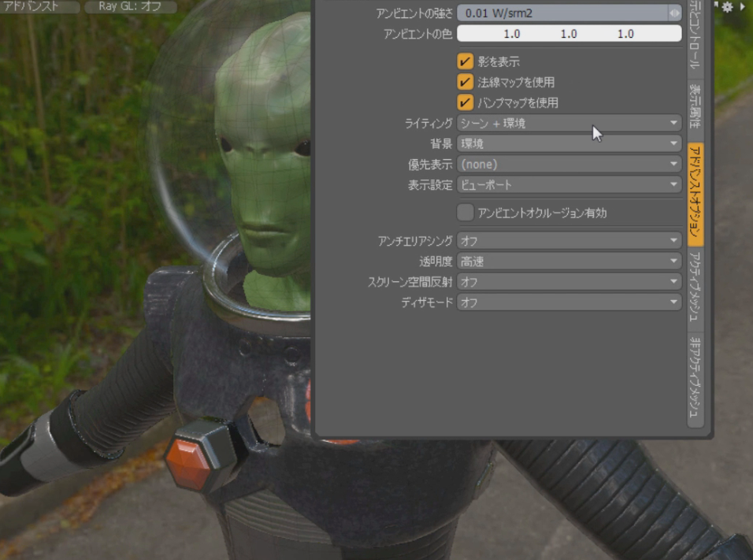Open the スクリーン空間反射 dropdown
The height and width of the screenshot is (560, 753).
pos(569,281)
